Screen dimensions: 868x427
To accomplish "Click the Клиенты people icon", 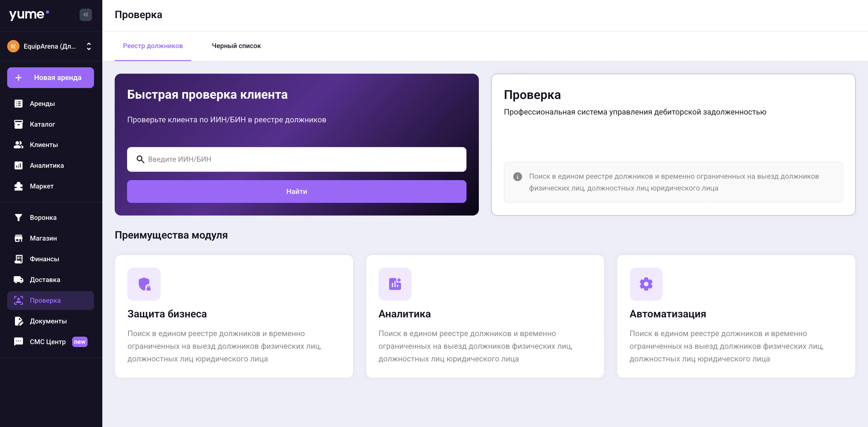I will 18,145.
